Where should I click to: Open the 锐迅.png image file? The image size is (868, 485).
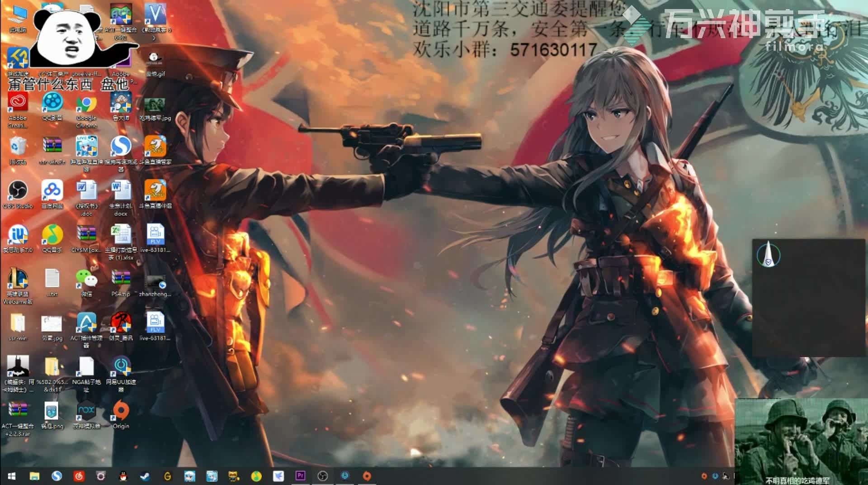tap(52, 415)
